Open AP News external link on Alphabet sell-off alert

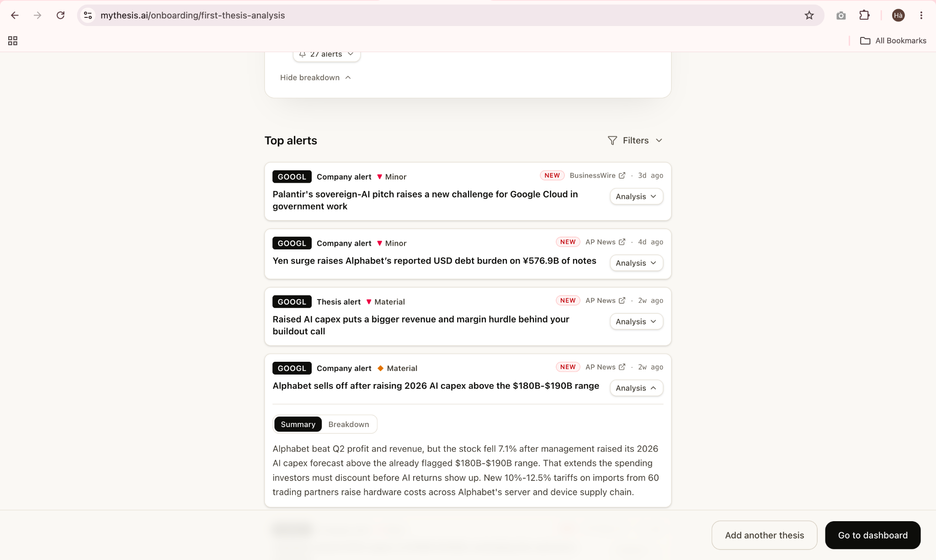click(x=622, y=367)
